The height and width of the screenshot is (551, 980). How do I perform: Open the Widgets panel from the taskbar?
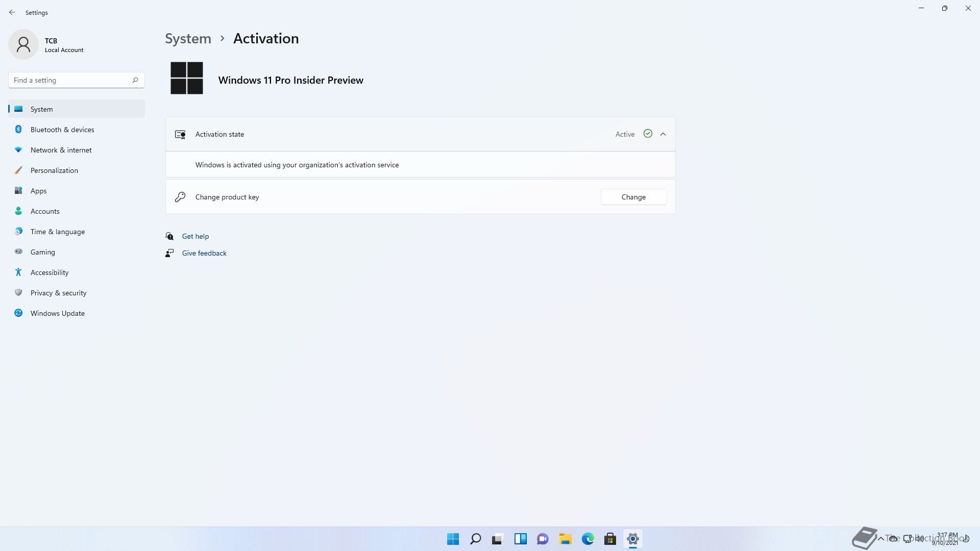(x=520, y=539)
